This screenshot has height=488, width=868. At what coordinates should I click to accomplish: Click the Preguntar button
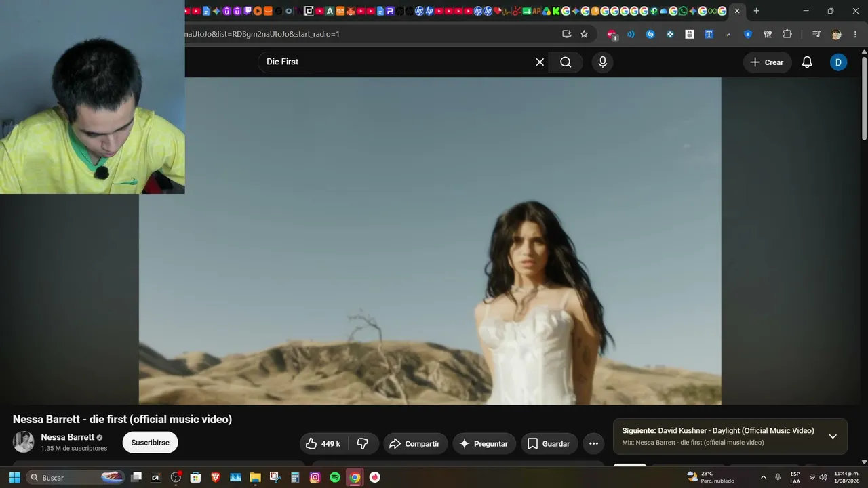(x=484, y=444)
